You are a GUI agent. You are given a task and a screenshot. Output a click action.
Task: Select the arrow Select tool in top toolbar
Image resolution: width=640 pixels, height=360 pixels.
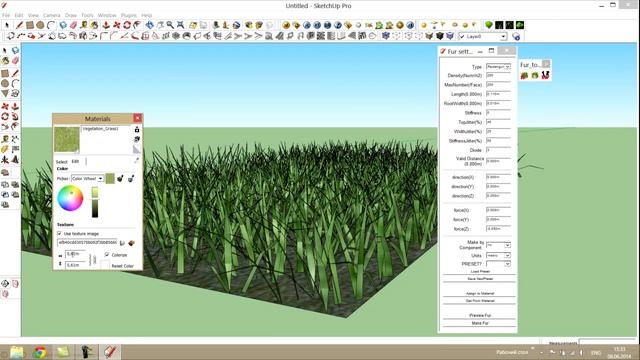point(7,25)
